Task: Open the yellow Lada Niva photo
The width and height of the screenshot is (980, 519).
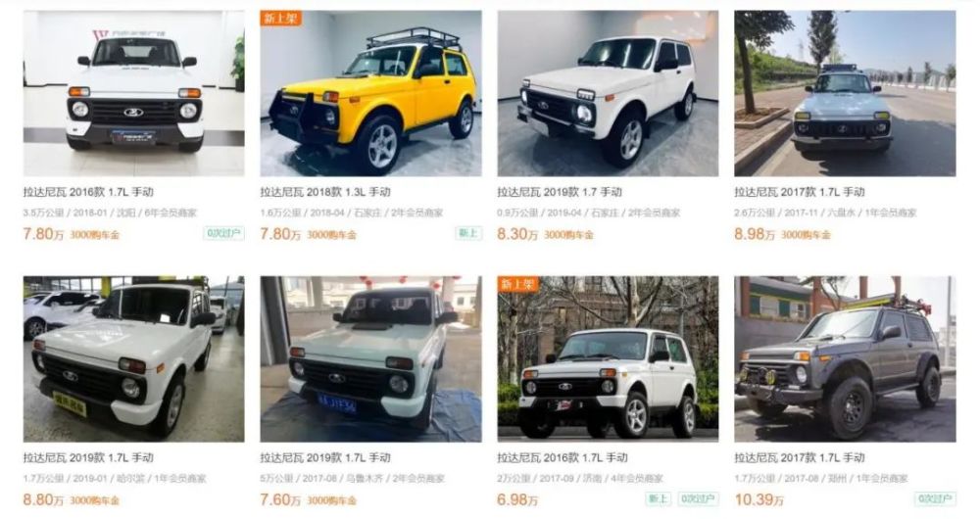Action: pyautogui.click(x=370, y=93)
